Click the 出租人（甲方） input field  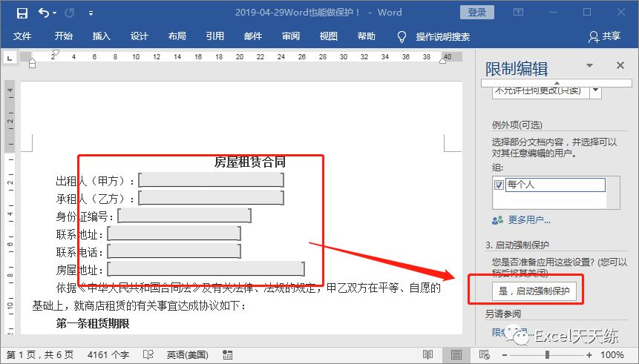pos(211,180)
